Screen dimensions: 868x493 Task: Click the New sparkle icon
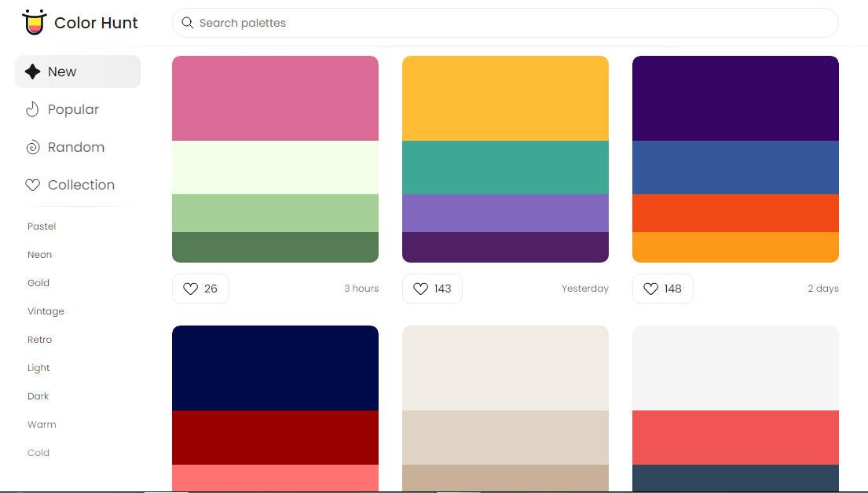32,72
